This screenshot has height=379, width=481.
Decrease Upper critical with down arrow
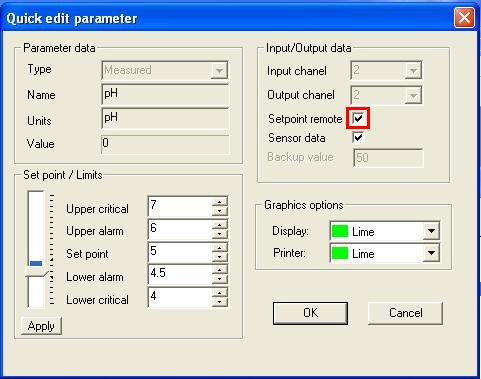tap(220, 211)
